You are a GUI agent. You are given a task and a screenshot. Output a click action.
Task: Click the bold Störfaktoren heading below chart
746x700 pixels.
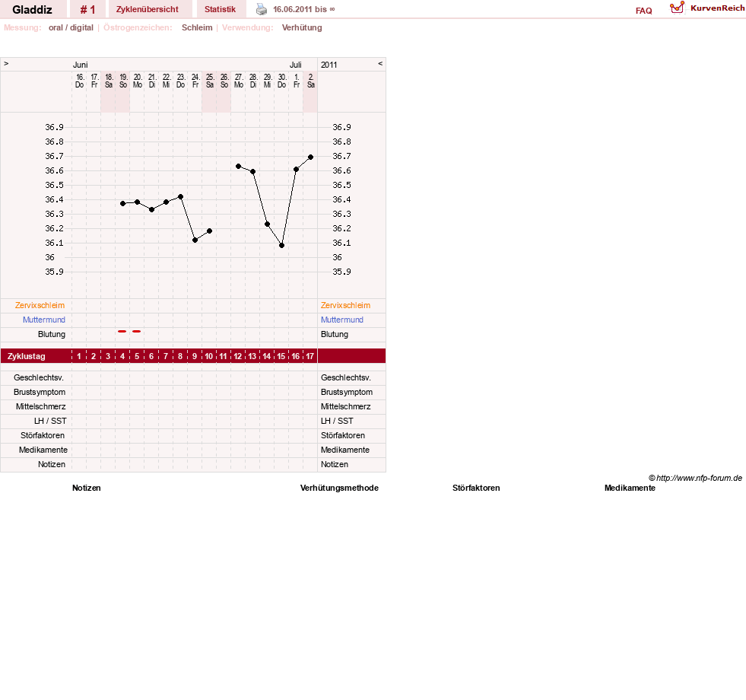coord(476,488)
